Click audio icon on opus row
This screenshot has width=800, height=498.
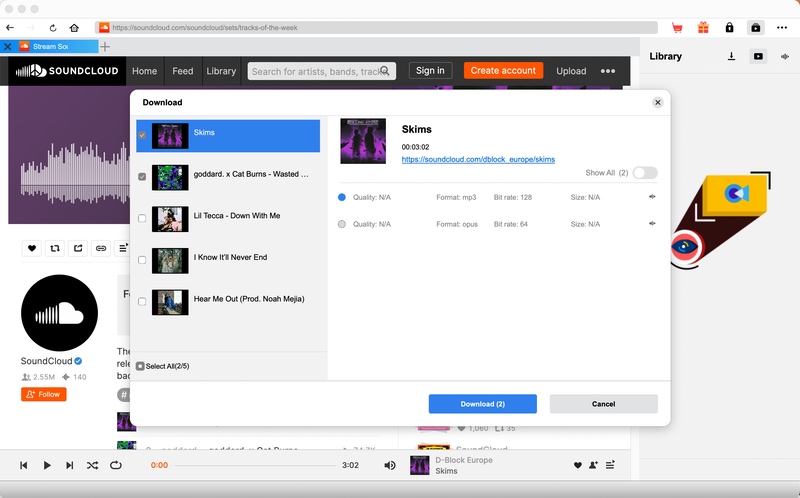point(652,223)
